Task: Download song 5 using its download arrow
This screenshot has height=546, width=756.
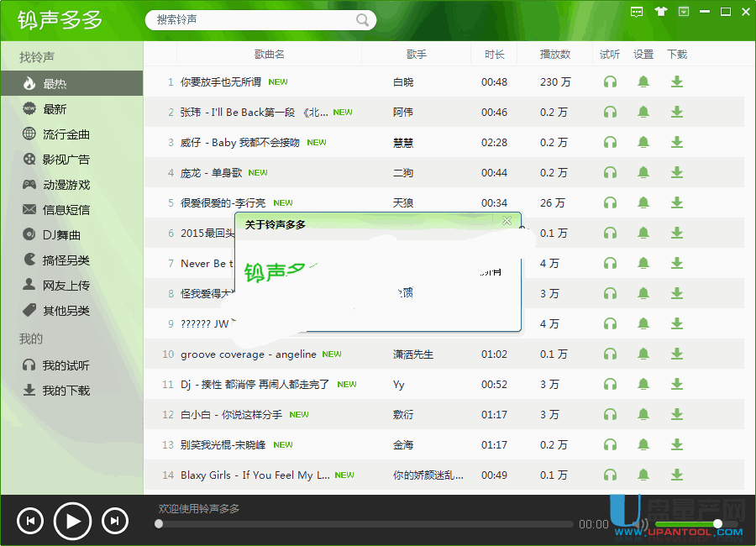Action: coord(677,203)
